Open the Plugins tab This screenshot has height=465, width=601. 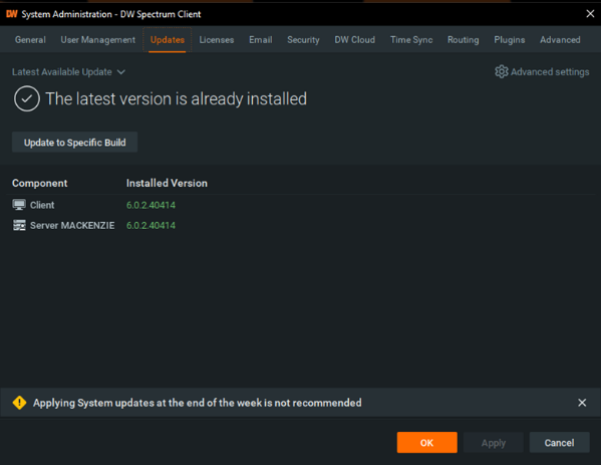pyautogui.click(x=508, y=40)
